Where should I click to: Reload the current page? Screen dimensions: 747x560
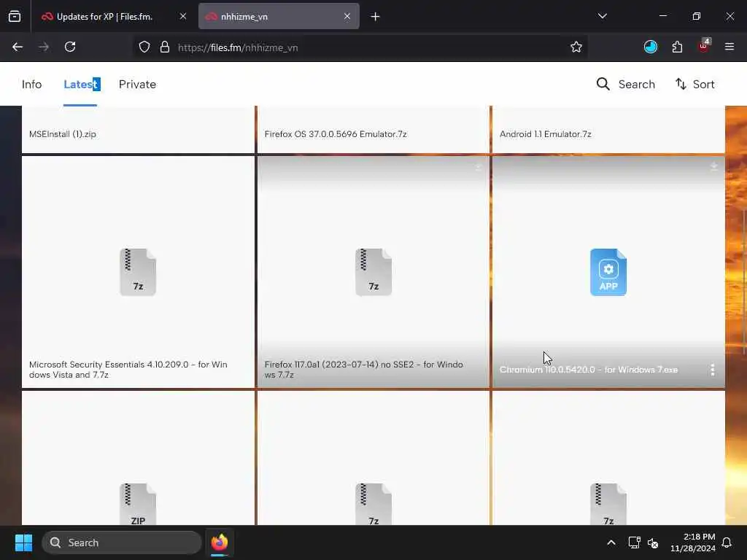(x=70, y=47)
